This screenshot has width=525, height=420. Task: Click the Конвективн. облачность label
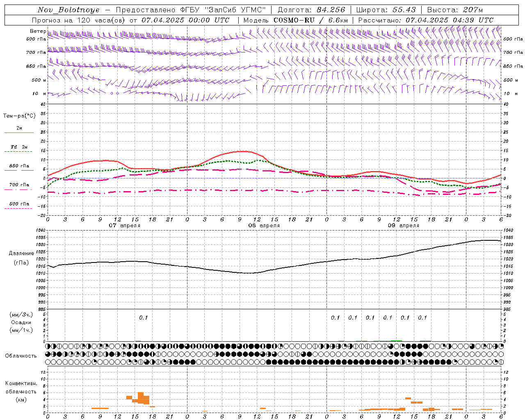point(21,387)
